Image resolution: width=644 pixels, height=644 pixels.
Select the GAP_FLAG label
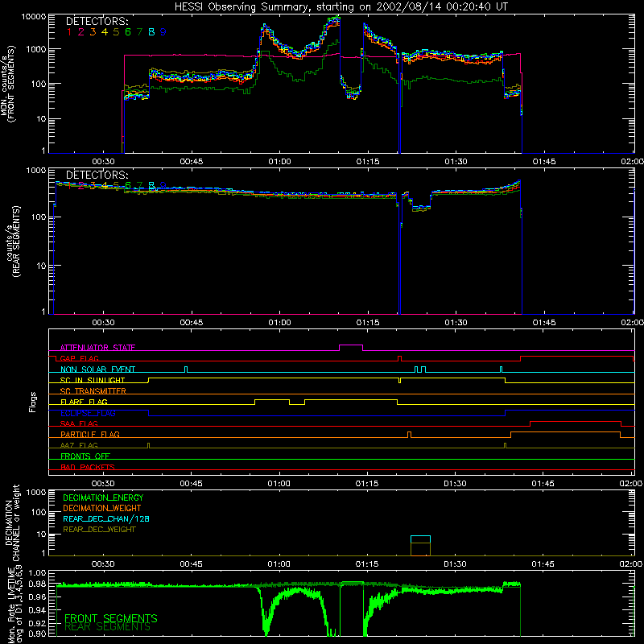click(x=79, y=358)
